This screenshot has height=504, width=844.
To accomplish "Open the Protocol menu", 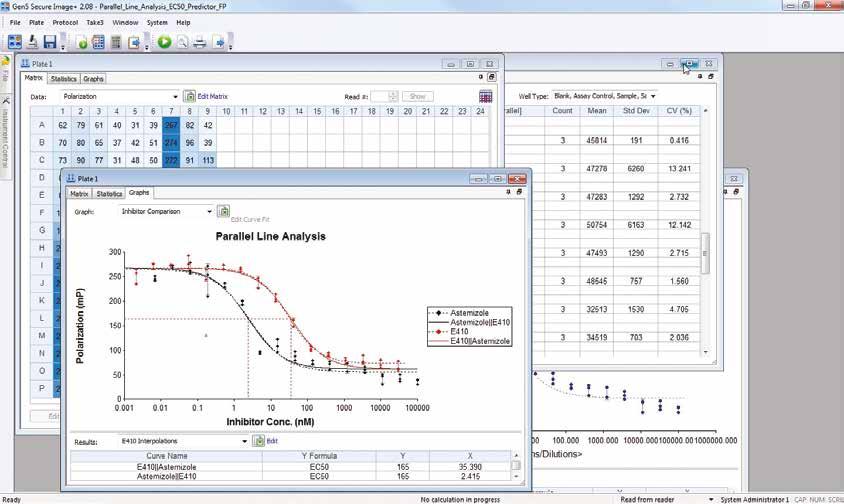I will click(65, 23).
